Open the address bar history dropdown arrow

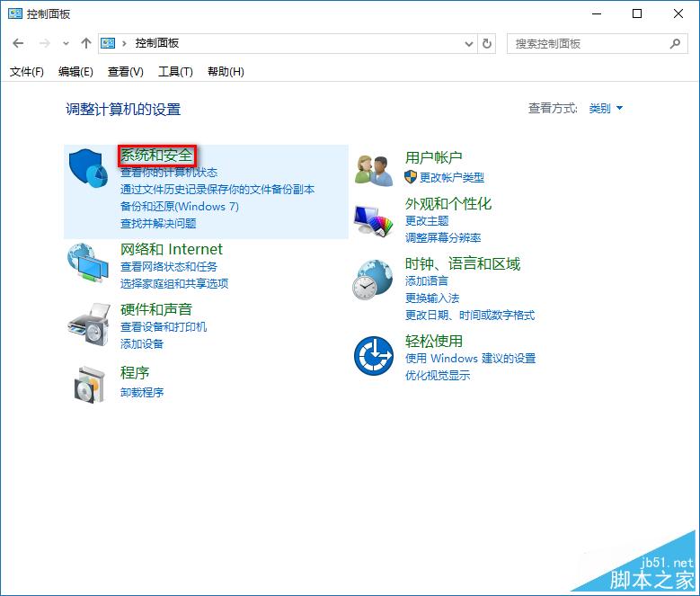469,43
